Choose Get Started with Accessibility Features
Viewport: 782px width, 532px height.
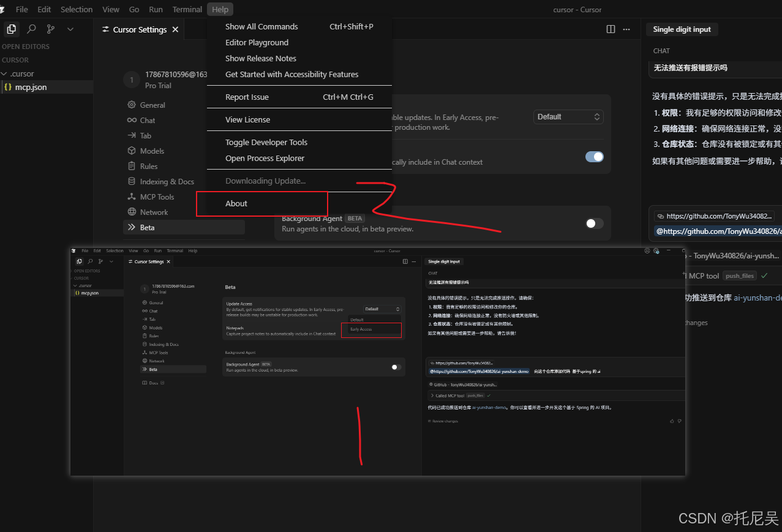coord(299,74)
